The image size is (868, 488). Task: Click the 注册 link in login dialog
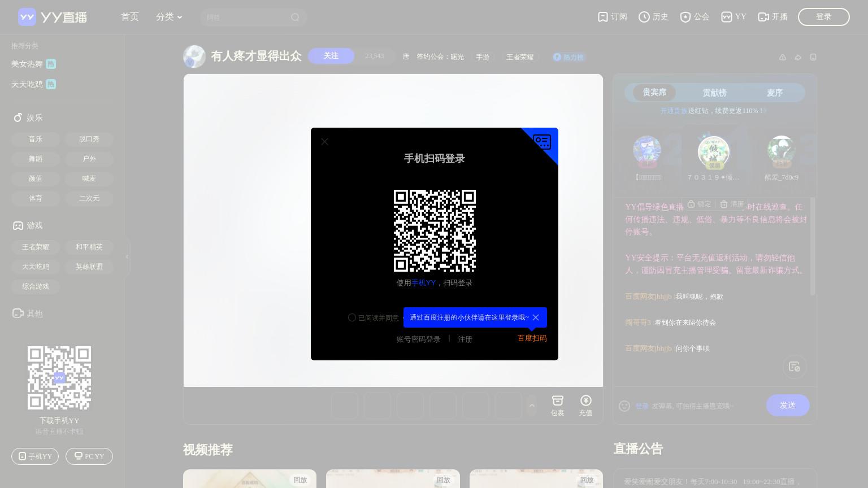tap(465, 339)
